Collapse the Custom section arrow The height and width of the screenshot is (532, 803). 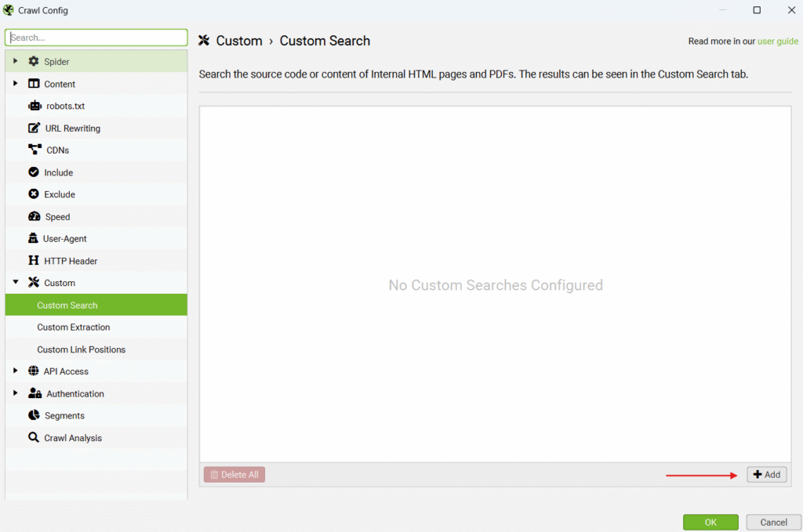16,283
